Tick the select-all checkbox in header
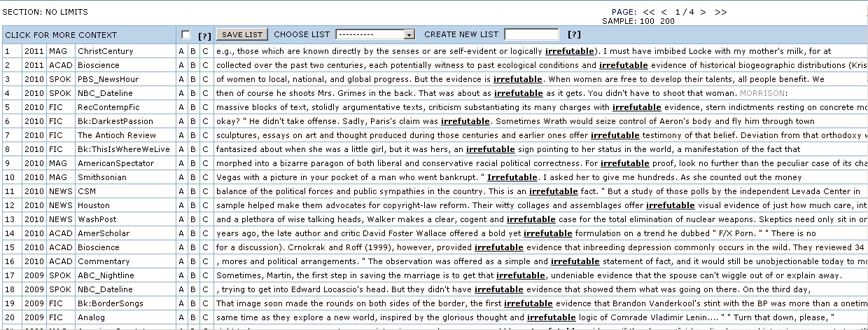Image resolution: width=868 pixels, height=330 pixels. (x=185, y=35)
